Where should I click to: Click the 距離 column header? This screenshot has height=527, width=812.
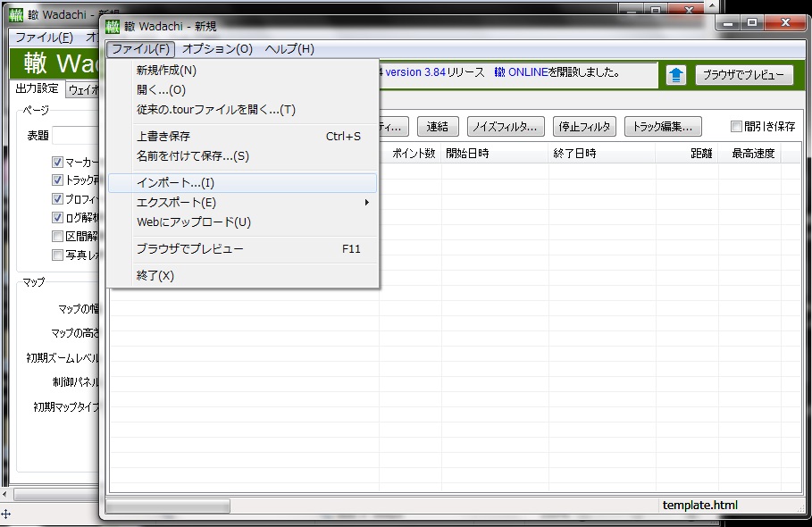click(x=686, y=154)
